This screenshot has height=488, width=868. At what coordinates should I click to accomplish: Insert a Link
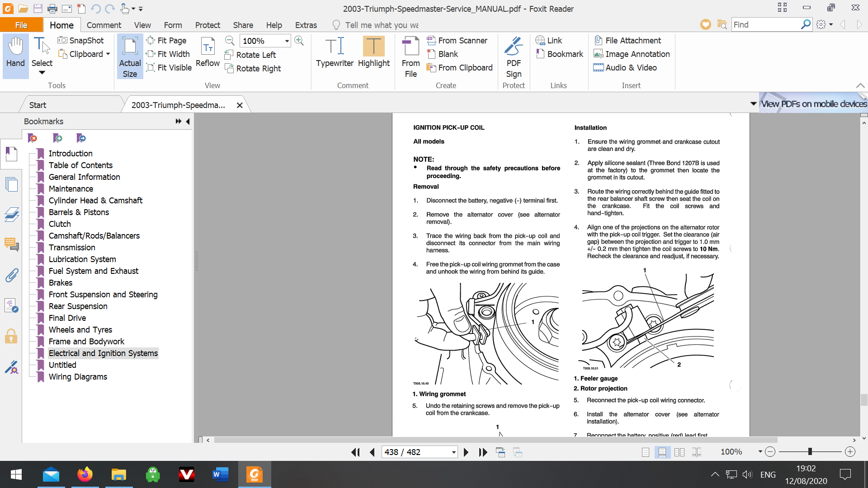click(x=549, y=40)
